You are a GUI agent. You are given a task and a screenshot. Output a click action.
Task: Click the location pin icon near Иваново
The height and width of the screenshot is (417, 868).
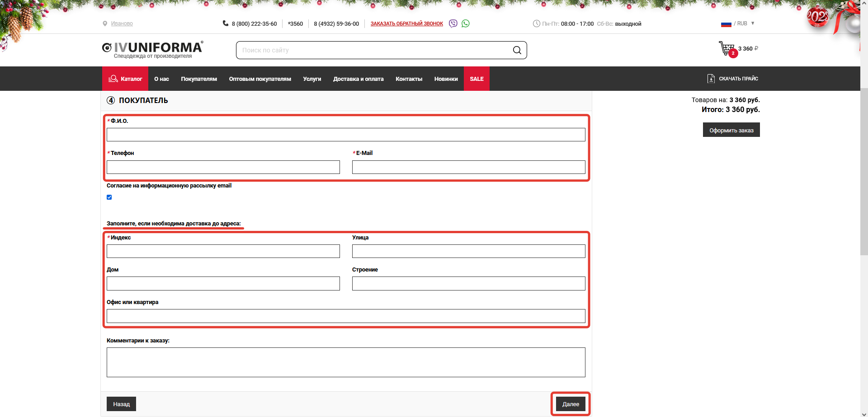point(105,23)
